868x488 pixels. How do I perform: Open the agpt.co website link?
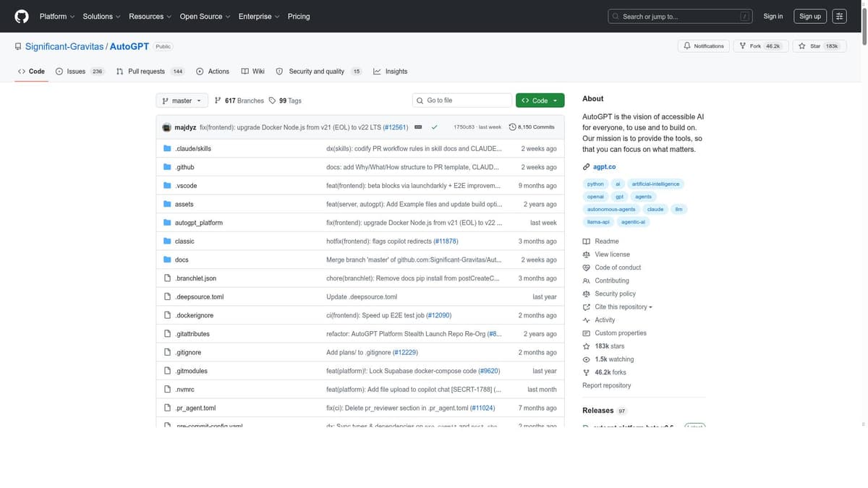[604, 167]
